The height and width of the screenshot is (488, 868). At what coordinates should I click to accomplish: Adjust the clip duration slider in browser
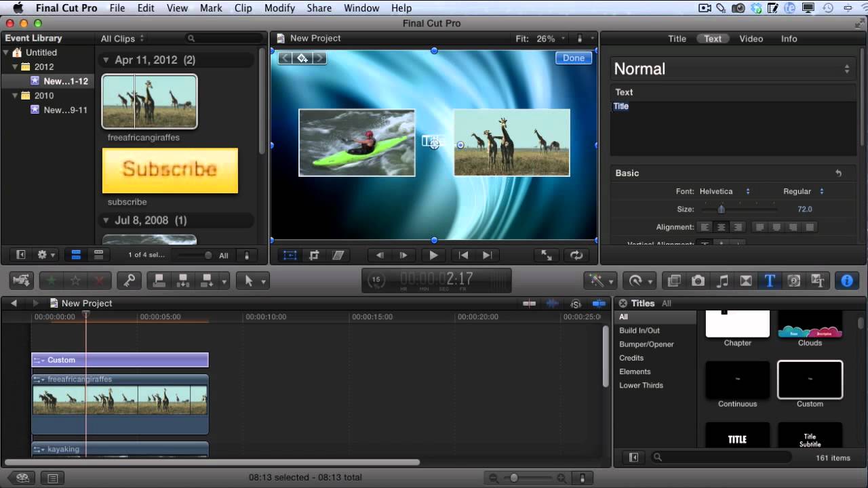208,256
